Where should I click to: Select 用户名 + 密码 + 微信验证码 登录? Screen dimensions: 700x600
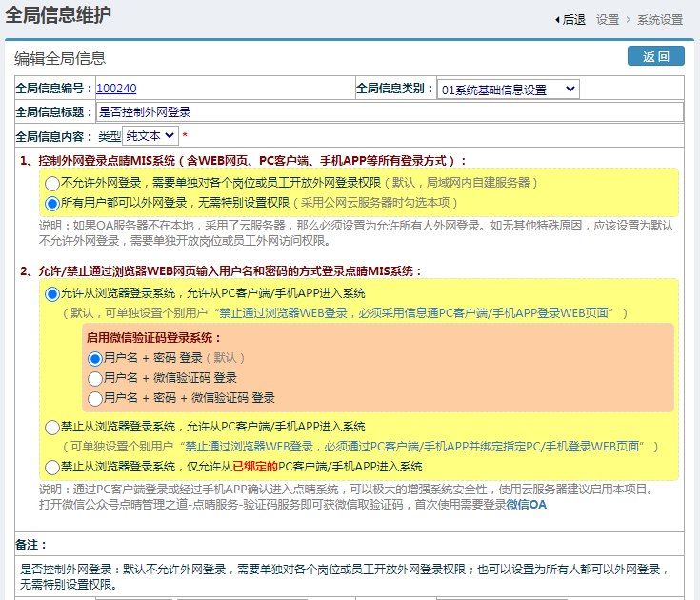[94, 399]
